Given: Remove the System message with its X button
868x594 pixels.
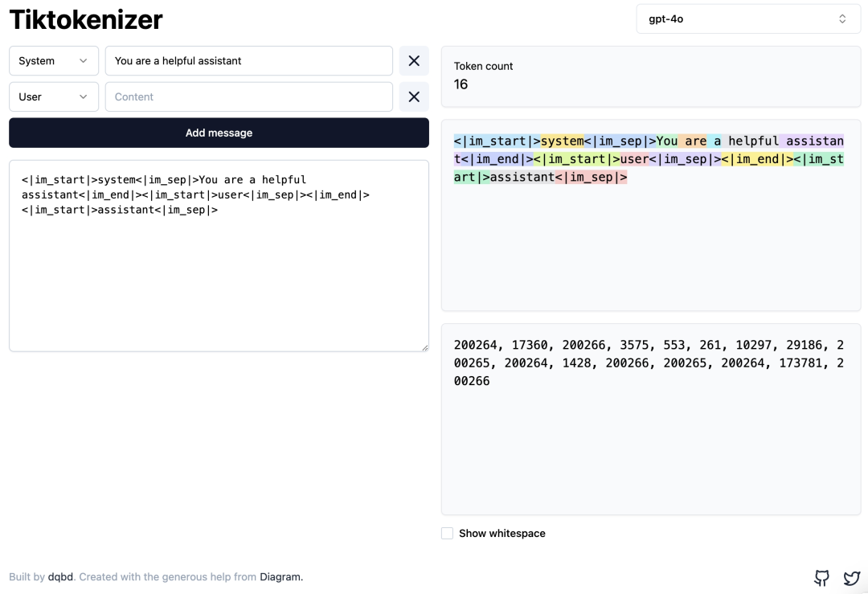Looking at the screenshot, I should [x=414, y=61].
